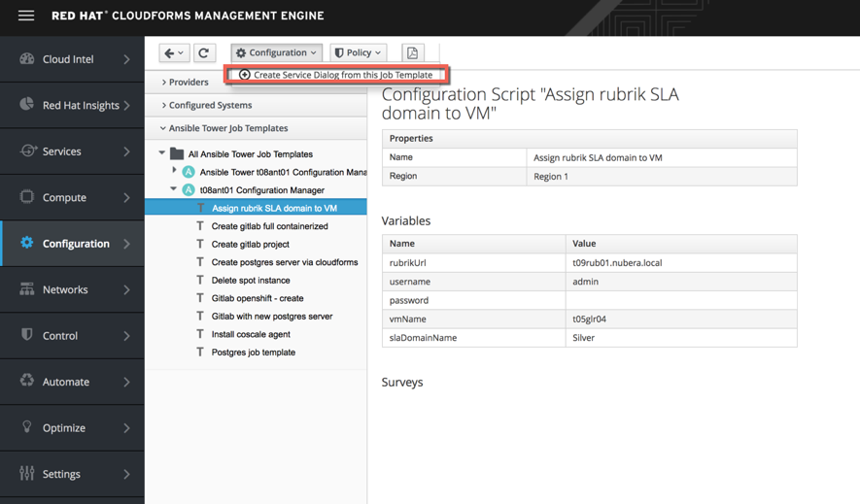The image size is (860, 504).
Task: Expand the Ansible Tower t08ant01 Configuration Manager node
Action: point(174,170)
